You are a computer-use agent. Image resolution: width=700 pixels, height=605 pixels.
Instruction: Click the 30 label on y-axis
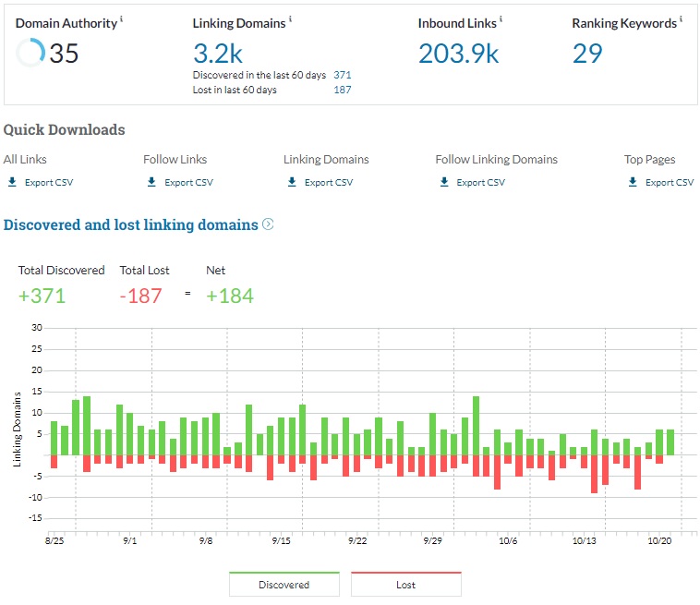pyautogui.click(x=37, y=328)
